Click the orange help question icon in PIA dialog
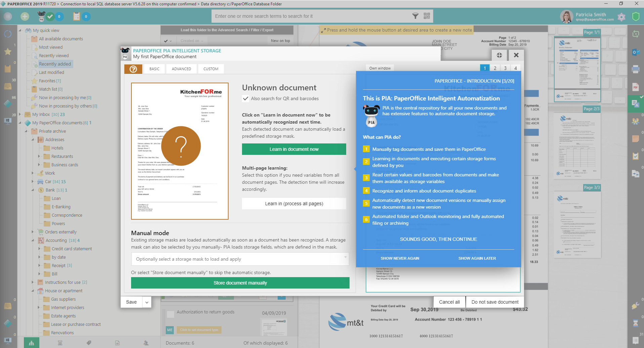The image size is (644, 348). coord(133,69)
